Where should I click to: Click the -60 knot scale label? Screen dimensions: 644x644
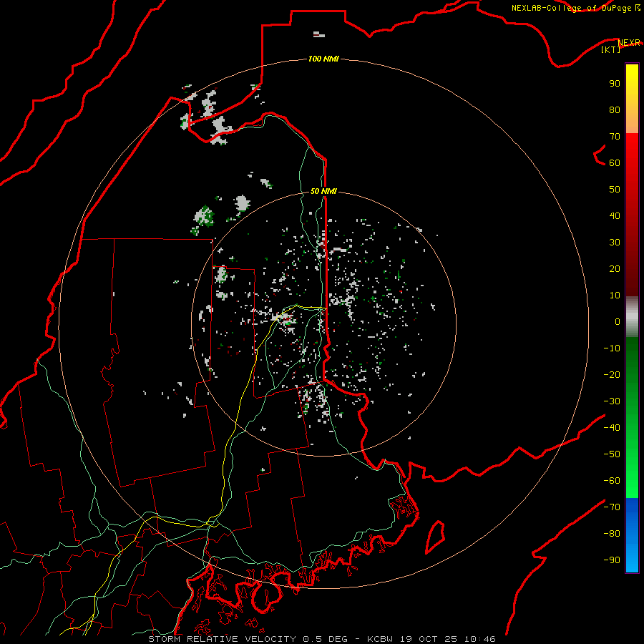612,481
